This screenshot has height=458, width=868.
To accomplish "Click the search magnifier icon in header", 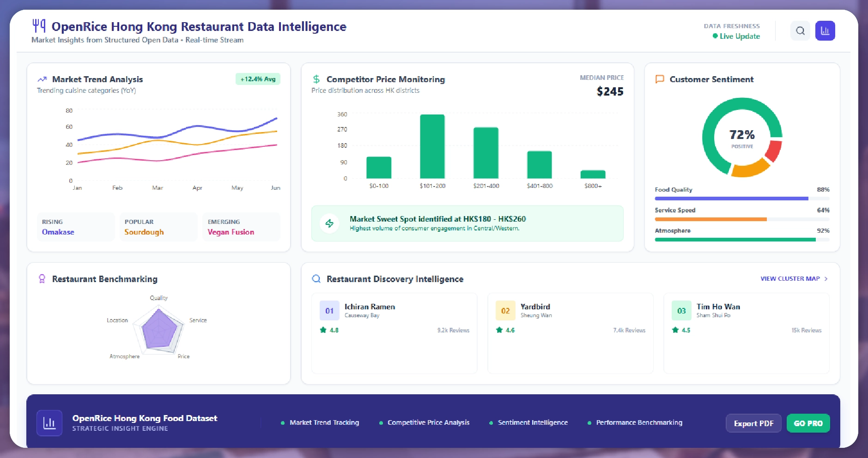I will tap(800, 31).
